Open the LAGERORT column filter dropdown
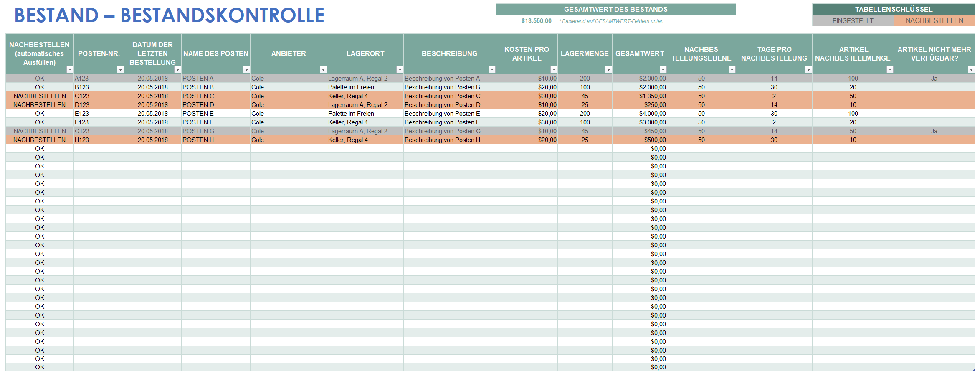Image resolution: width=980 pixels, height=376 pixels. (400, 70)
